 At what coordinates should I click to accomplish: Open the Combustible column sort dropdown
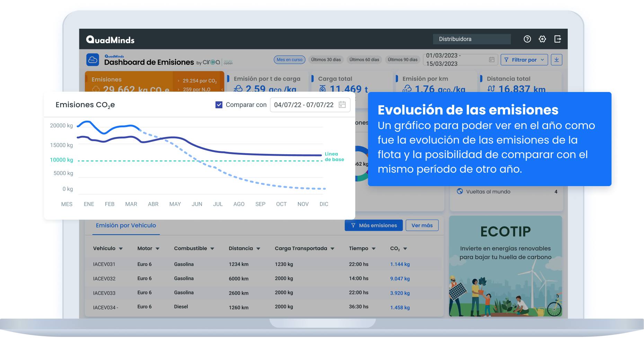(x=212, y=249)
